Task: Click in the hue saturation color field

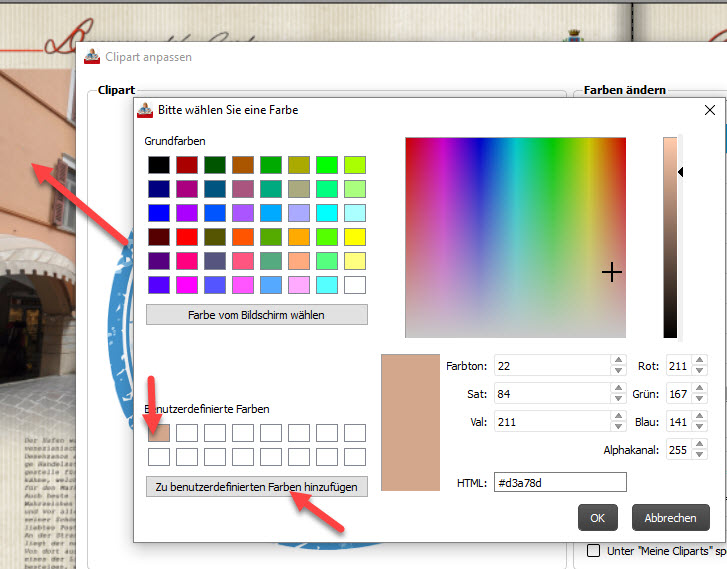Action: click(515, 237)
